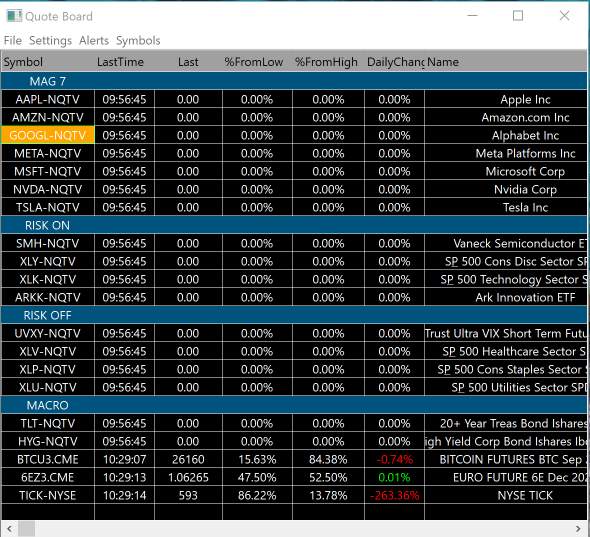Select the MAG 7 group header row

(x=294, y=81)
